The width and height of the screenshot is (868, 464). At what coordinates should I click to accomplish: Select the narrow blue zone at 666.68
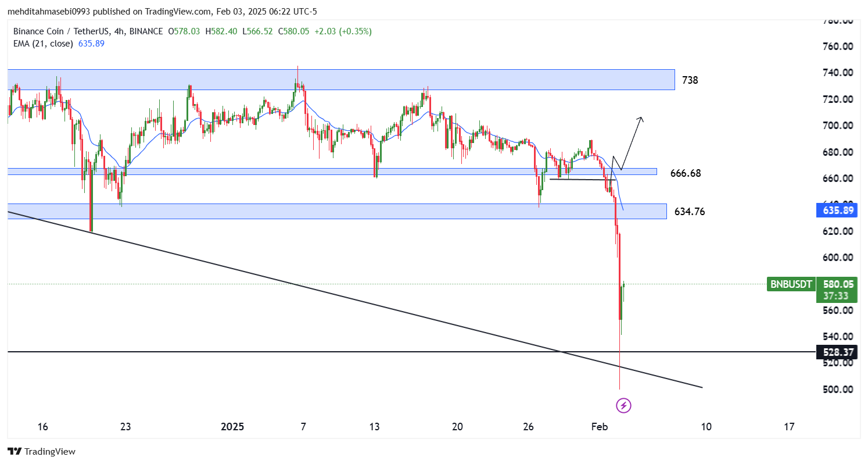[332, 172]
